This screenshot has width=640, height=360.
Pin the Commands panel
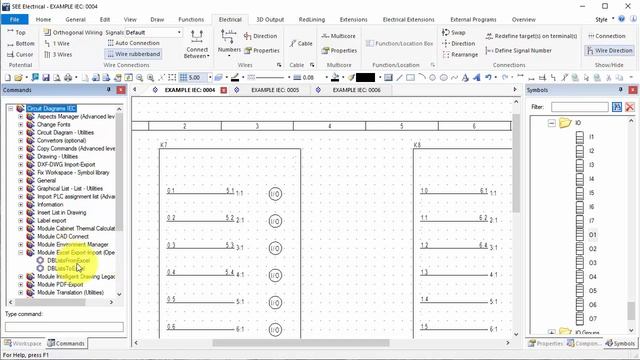click(x=109, y=90)
